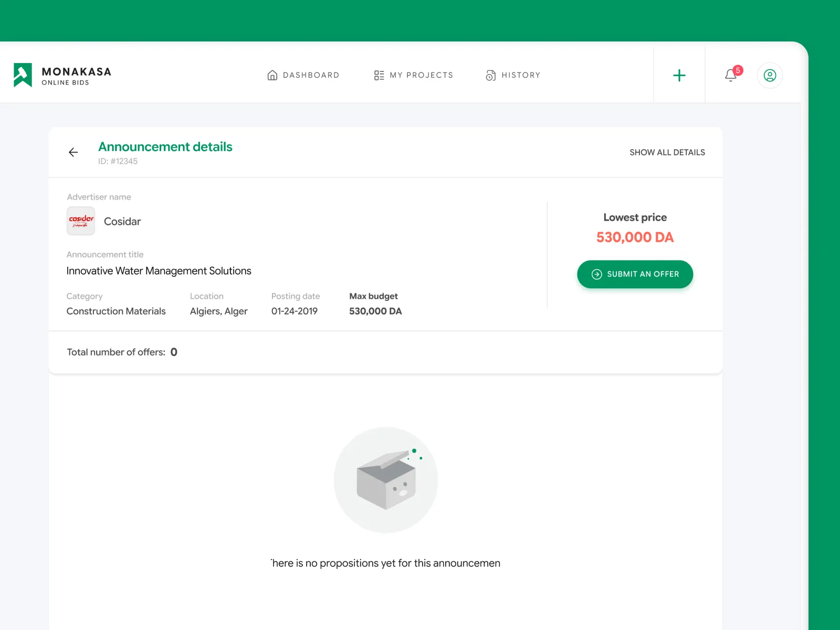
Task: Click the Announcement details heading
Action: pyautogui.click(x=165, y=147)
